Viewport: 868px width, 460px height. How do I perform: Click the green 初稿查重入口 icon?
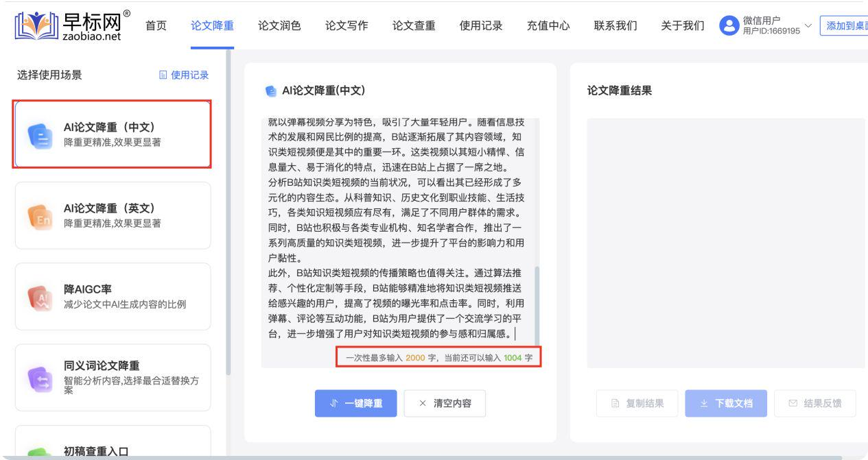pyautogui.click(x=39, y=452)
